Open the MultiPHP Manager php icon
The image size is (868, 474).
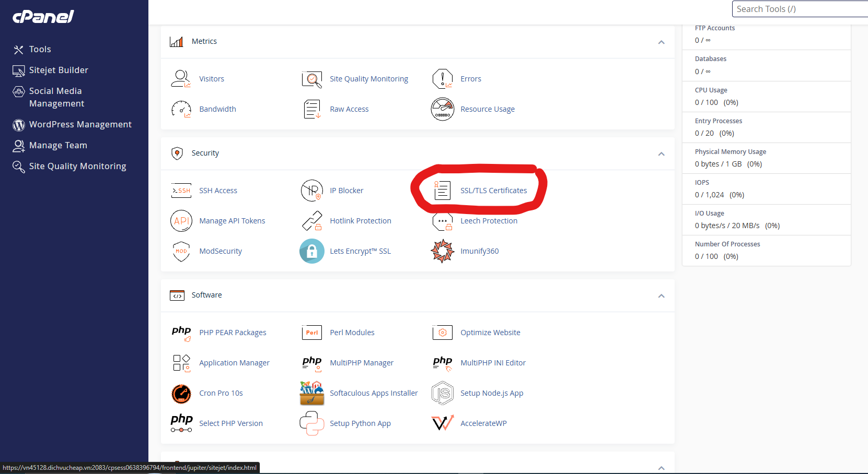click(x=312, y=363)
